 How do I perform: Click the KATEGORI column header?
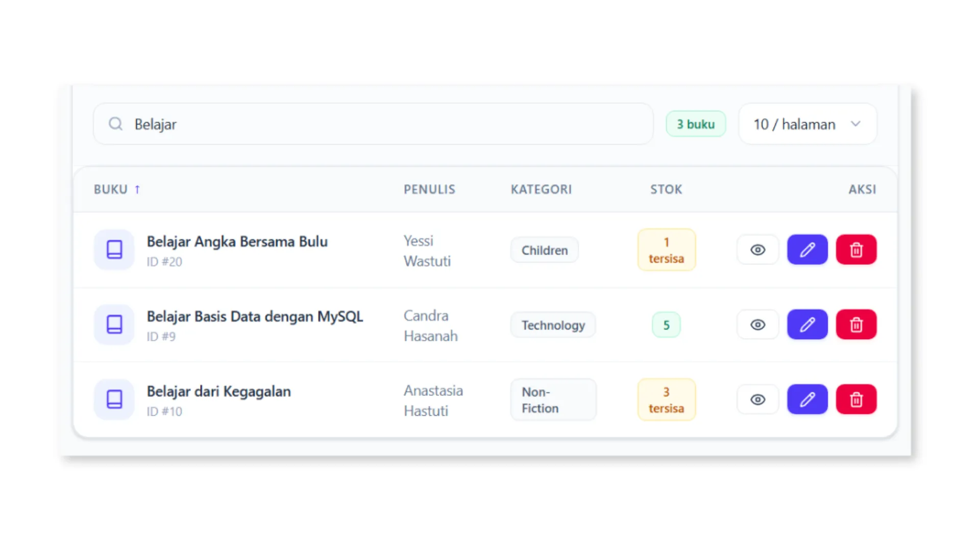pyautogui.click(x=541, y=189)
